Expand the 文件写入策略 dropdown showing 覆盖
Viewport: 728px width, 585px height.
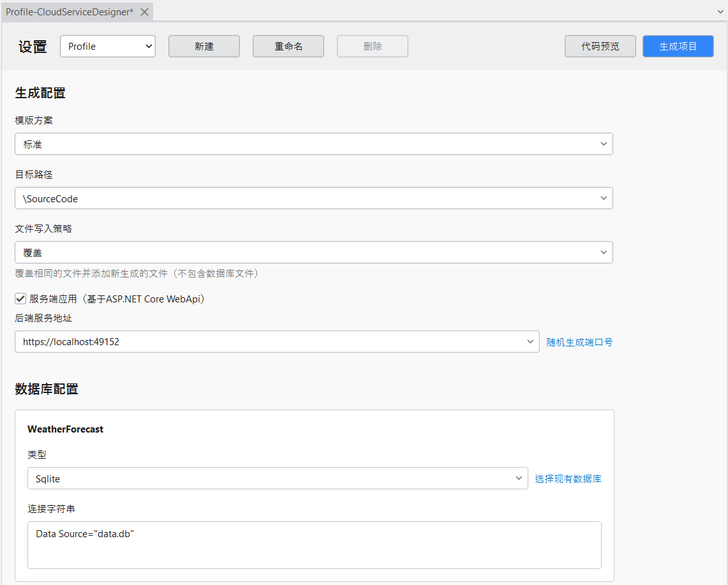313,253
